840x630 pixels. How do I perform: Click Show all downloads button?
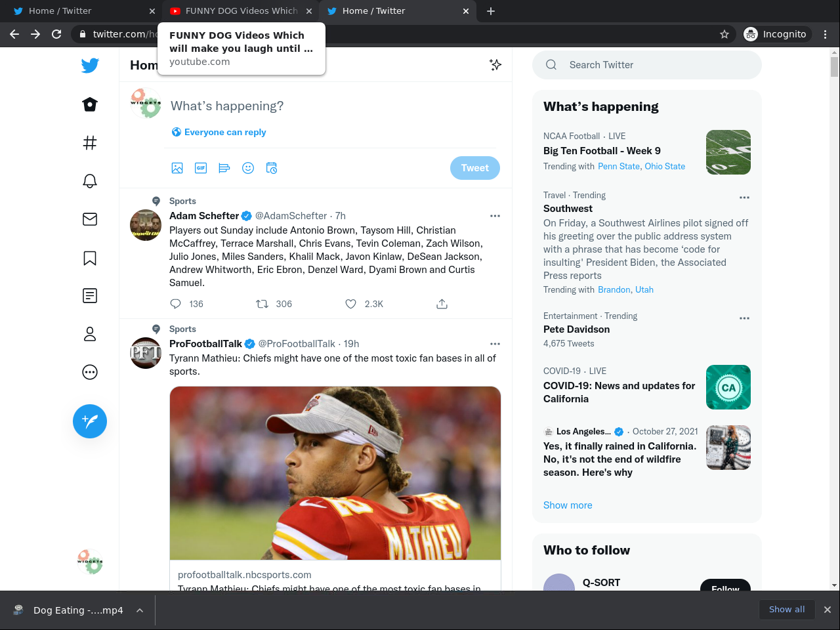(x=786, y=610)
